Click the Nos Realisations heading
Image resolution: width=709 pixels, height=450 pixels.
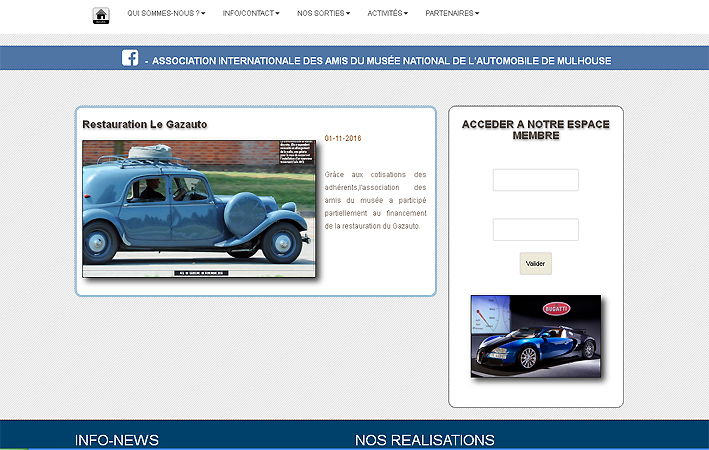pyautogui.click(x=425, y=440)
